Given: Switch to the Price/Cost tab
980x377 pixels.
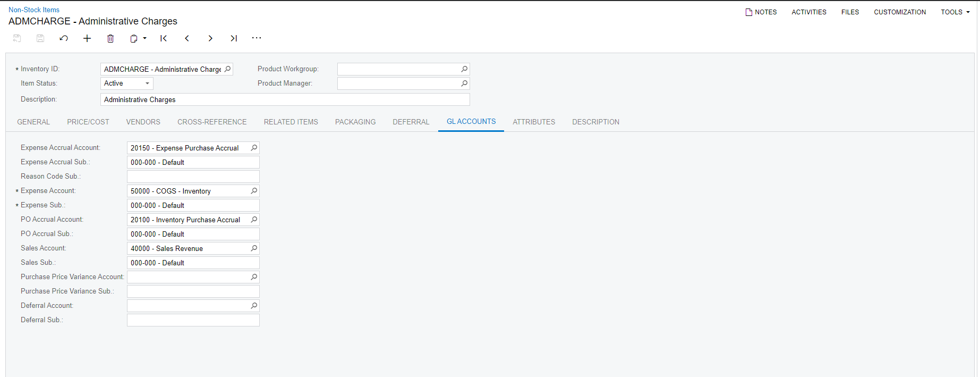Looking at the screenshot, I should [88, 122].
